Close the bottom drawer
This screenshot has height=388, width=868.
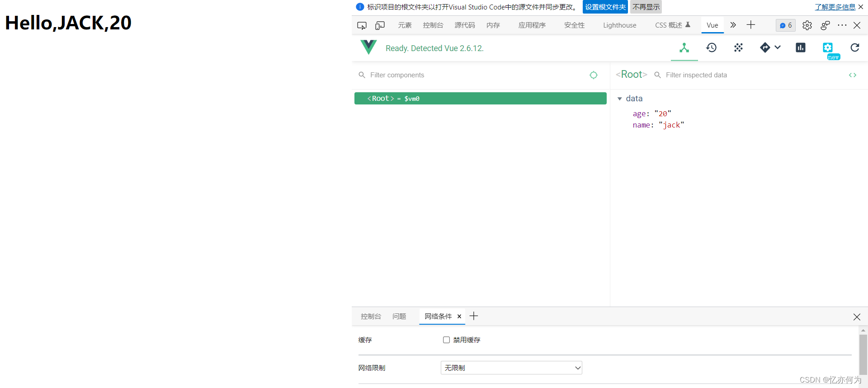click(x=857, y=317)
